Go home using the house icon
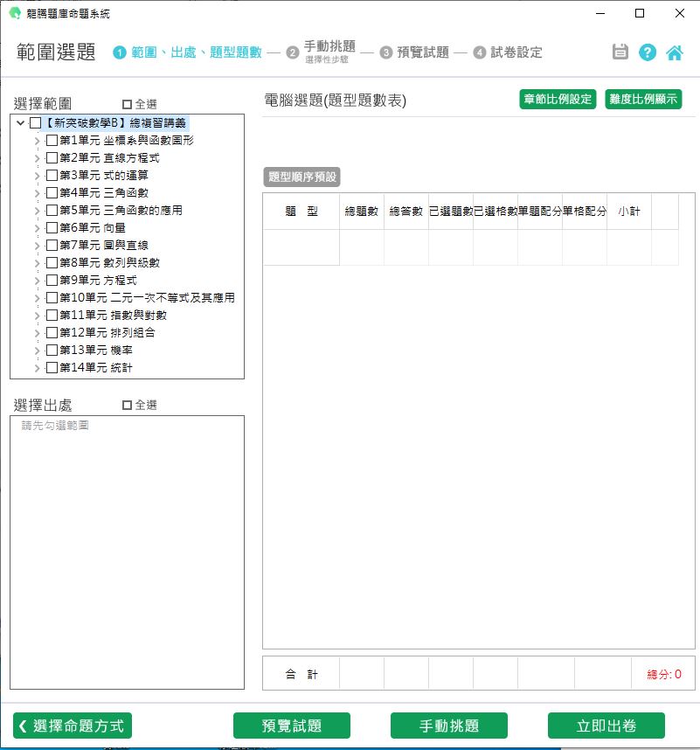This screenshot has width=700, height=750. (675, 52)
